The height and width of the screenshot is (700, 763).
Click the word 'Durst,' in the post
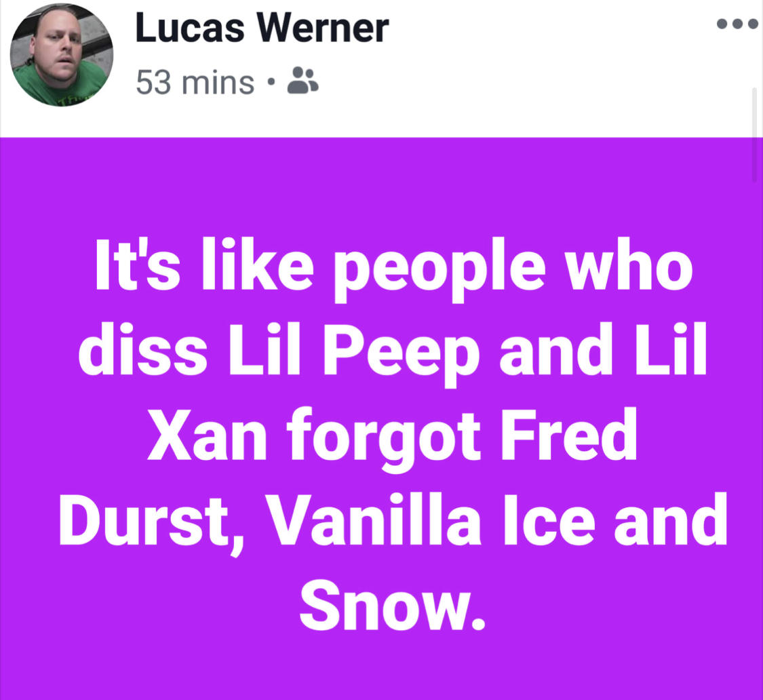click(152, 524)
